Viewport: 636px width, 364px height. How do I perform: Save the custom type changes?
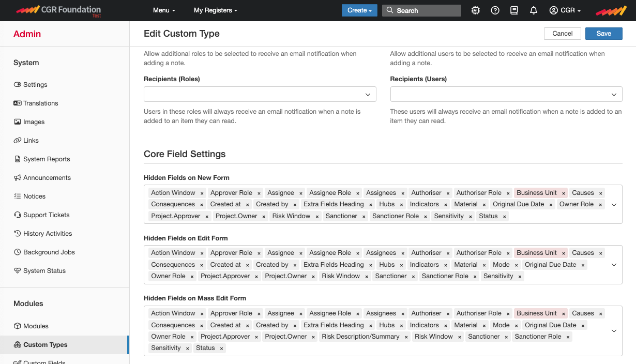[603, 33]
